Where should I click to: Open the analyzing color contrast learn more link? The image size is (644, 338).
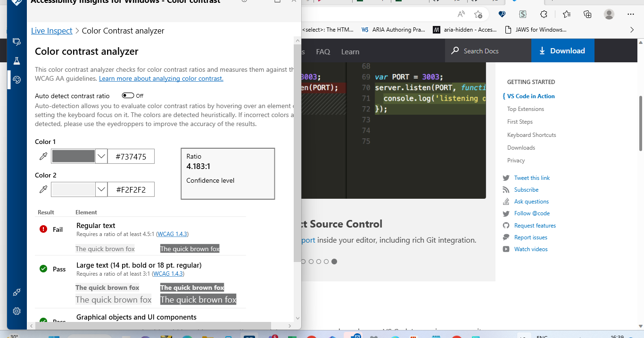[x=161, y=78]
